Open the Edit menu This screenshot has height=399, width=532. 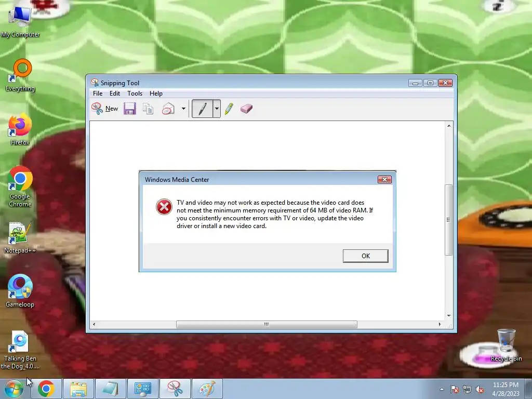[115, 94]
